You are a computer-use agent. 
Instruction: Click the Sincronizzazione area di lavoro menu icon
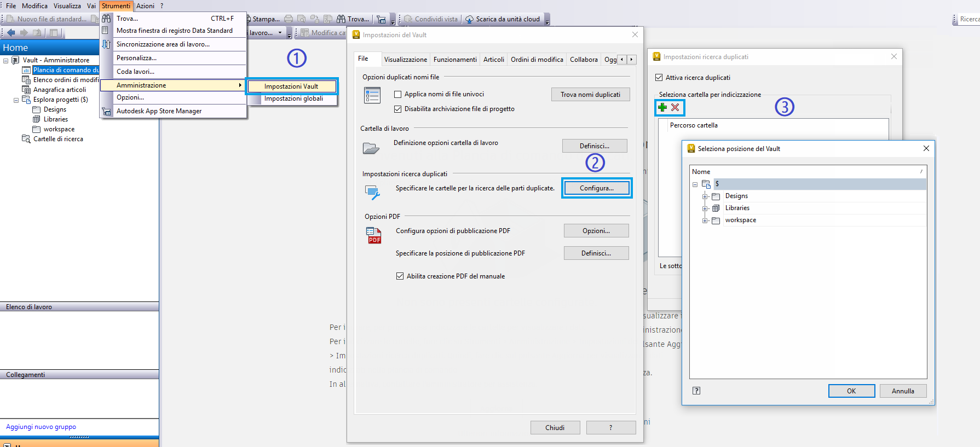point(106,44)
